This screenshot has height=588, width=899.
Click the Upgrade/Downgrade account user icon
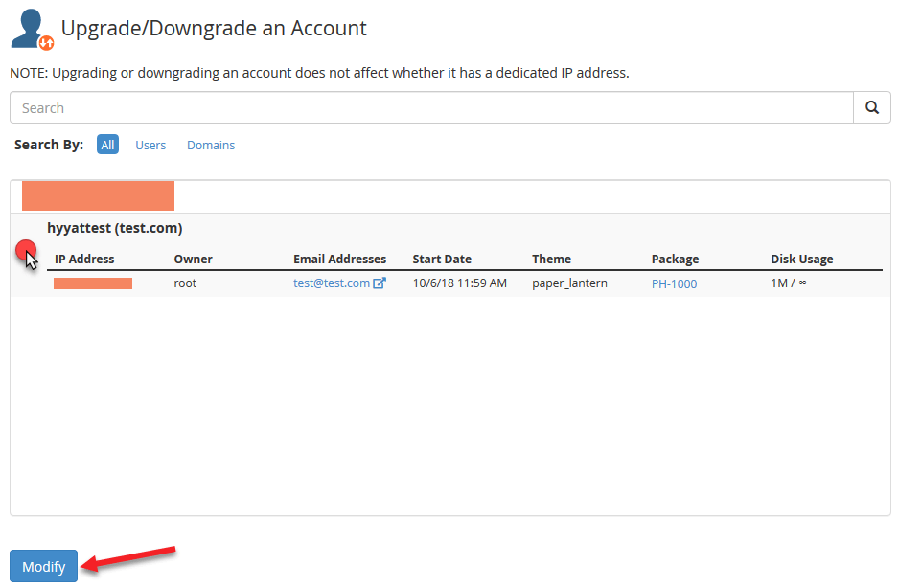33,30
